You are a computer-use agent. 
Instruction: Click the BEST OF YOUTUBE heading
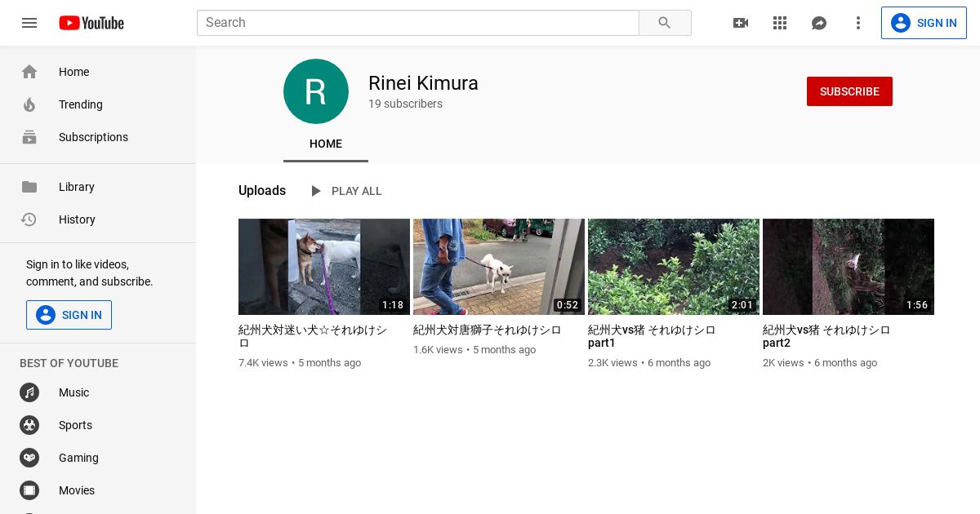pos(69,363)
